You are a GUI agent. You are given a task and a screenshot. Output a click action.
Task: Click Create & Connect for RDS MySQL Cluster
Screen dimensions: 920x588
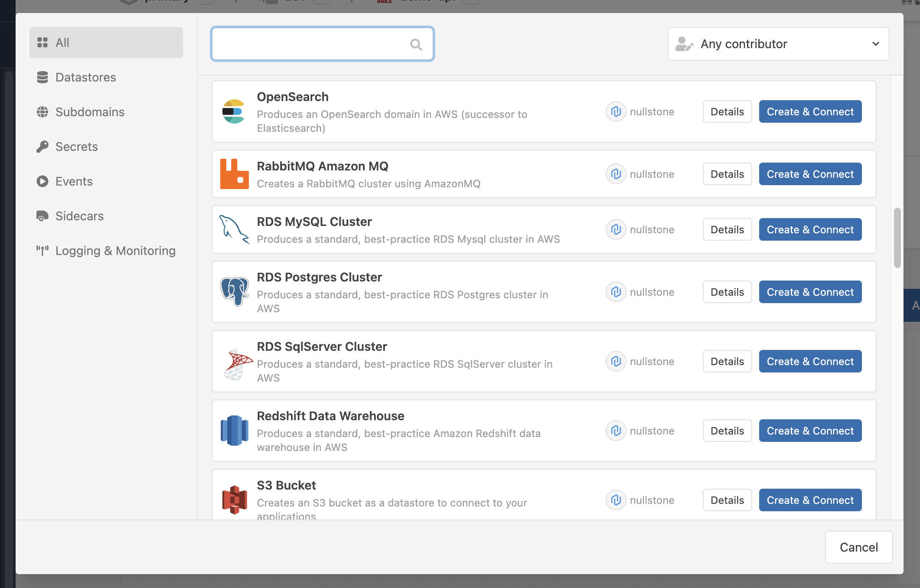[x=810, y=229]
